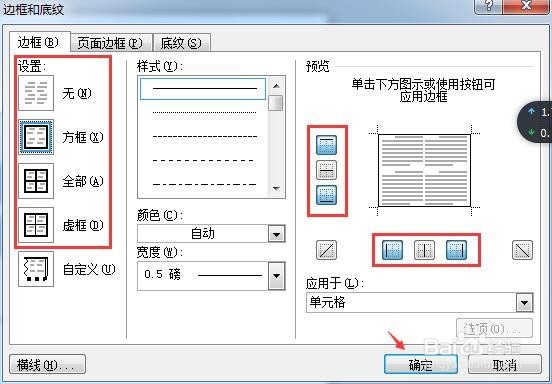
Task: Open the 底纹 tab
Action: (x=182, y=43)
